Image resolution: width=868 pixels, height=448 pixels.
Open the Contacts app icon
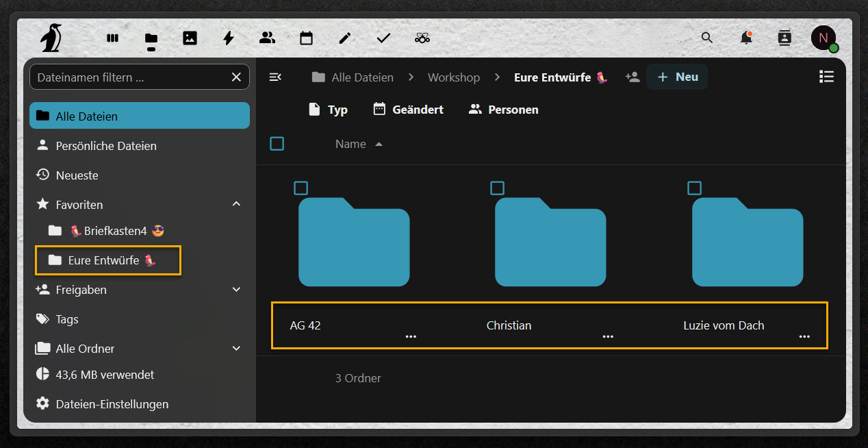[267, 38]
